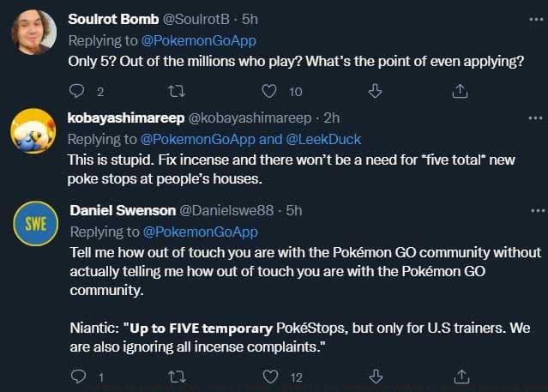This screenshot has height=392, width=548.
Task: Open more options on Daniel Swenson's tweet
Action: pyautogui.click(x=538, y=209)
